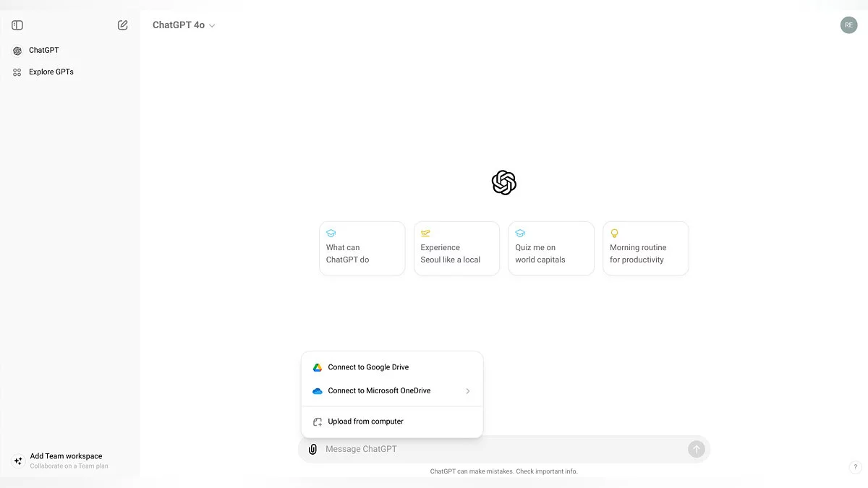
Task: Click the graduation cap icon on What can ChatGPT do
Action: point(331,234)
